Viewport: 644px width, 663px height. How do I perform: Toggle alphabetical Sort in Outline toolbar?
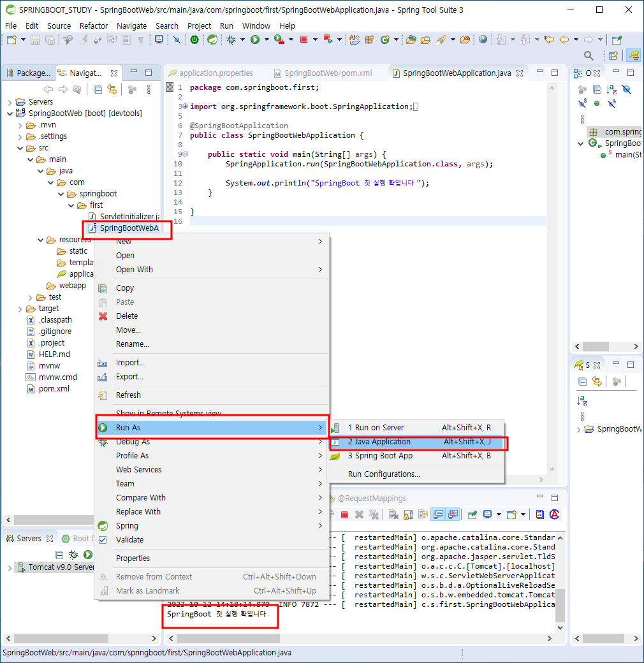(611, 90)
